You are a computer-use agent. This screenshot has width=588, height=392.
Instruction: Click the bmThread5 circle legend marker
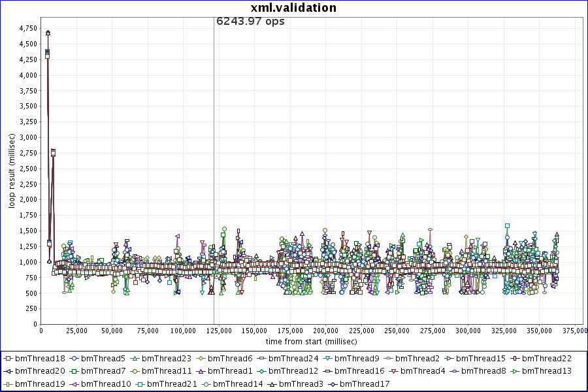(x=73, y=359)
